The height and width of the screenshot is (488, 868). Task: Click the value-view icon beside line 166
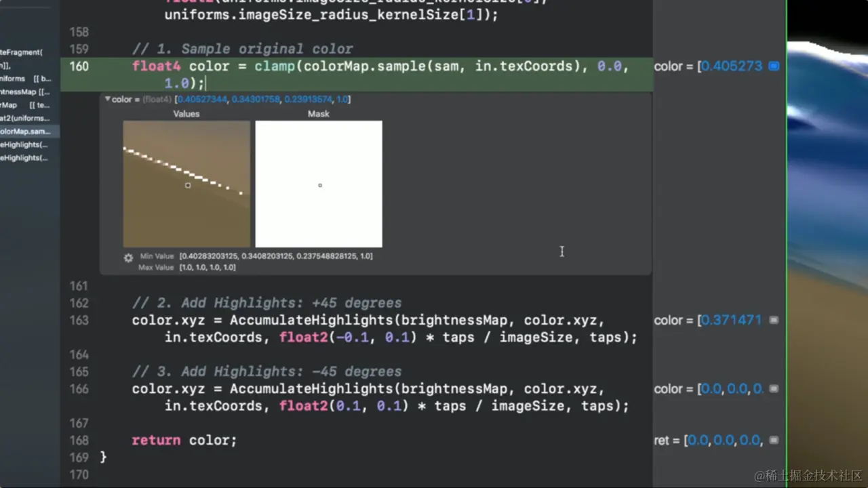[774, 388]
